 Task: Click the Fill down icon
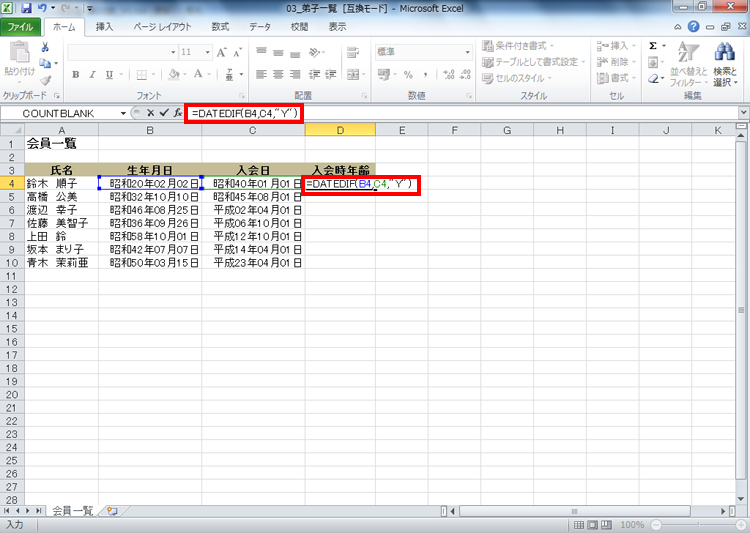coord(653,62)
